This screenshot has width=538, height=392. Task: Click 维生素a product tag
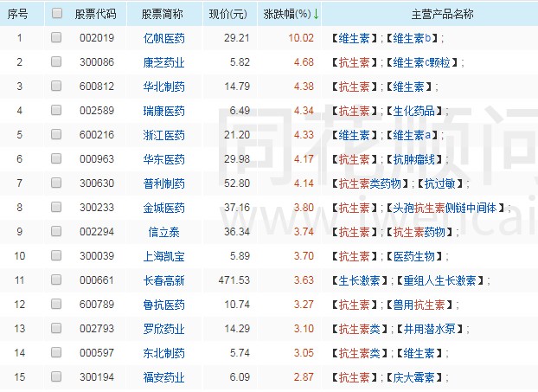[412, 135]
